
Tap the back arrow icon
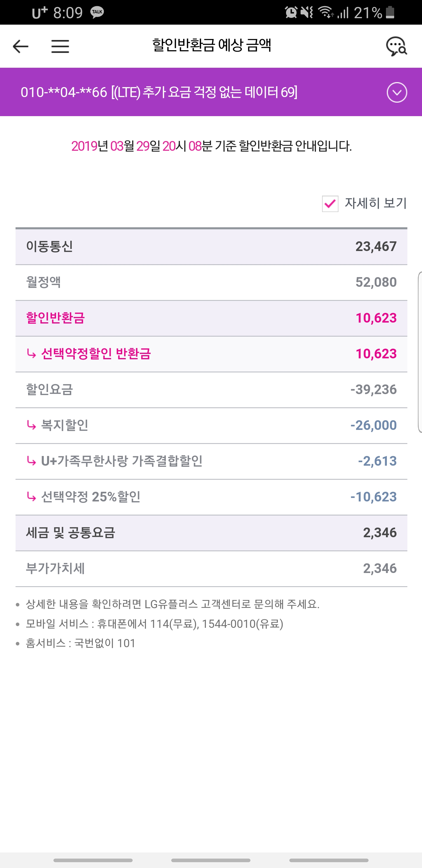[21, 46]
